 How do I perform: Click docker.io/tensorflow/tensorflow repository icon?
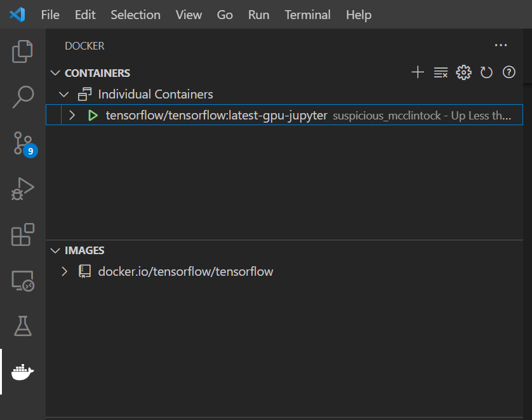click(x=85, y=271)
